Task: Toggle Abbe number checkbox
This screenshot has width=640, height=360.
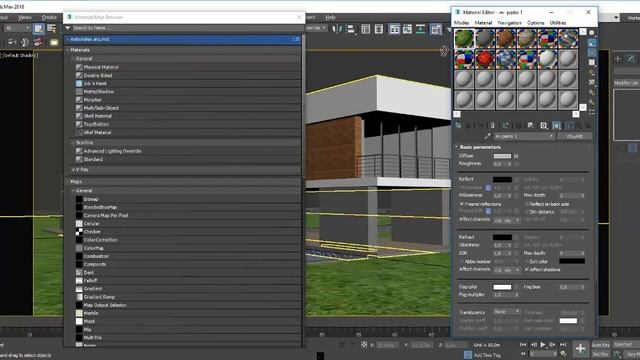Action: click(462, 261)
